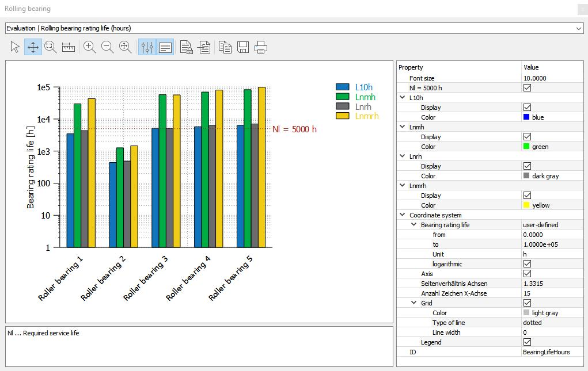This screenshot has height=371, width=588.
Task: Uncheck Display under Lnmh
Action: click(x=528, y=137)
